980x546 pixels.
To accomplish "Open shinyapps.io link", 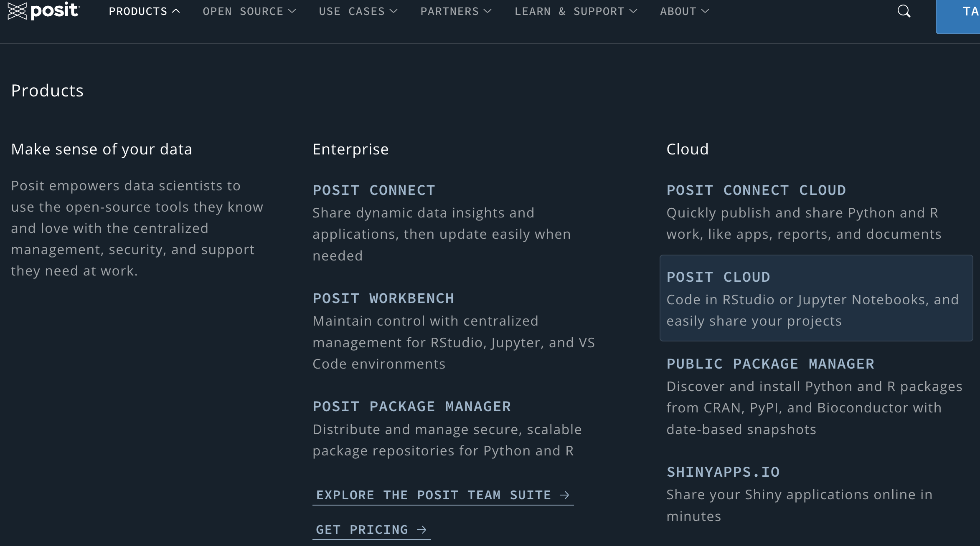I will point(723,472).
